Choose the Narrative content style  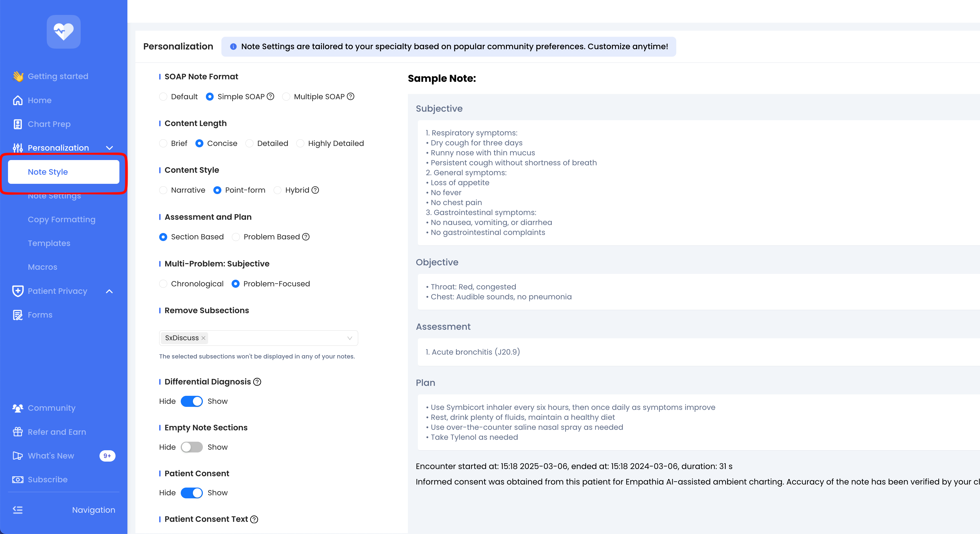163,190
